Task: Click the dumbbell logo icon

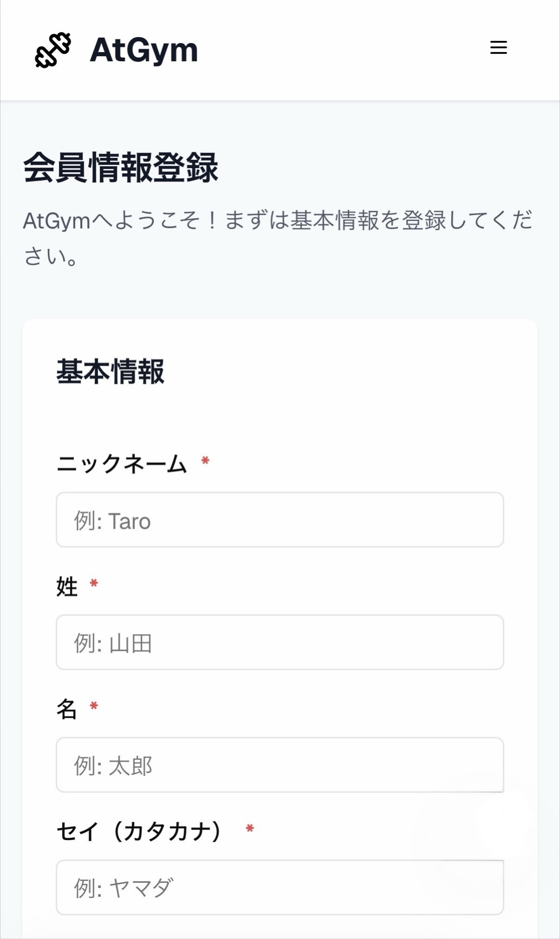Action: click(x=53, y=50)
